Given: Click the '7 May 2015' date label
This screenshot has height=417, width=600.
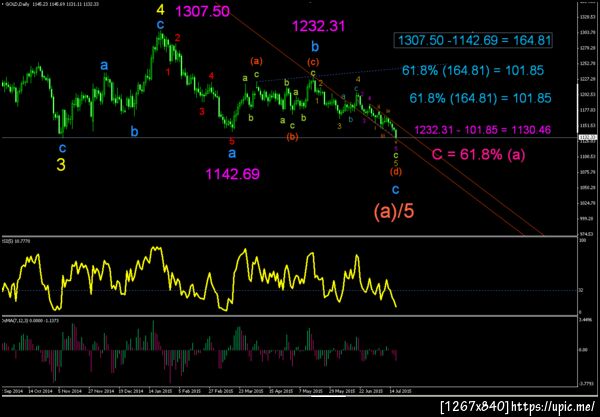Looking at the screenshot, I should (x=310, y=391).
